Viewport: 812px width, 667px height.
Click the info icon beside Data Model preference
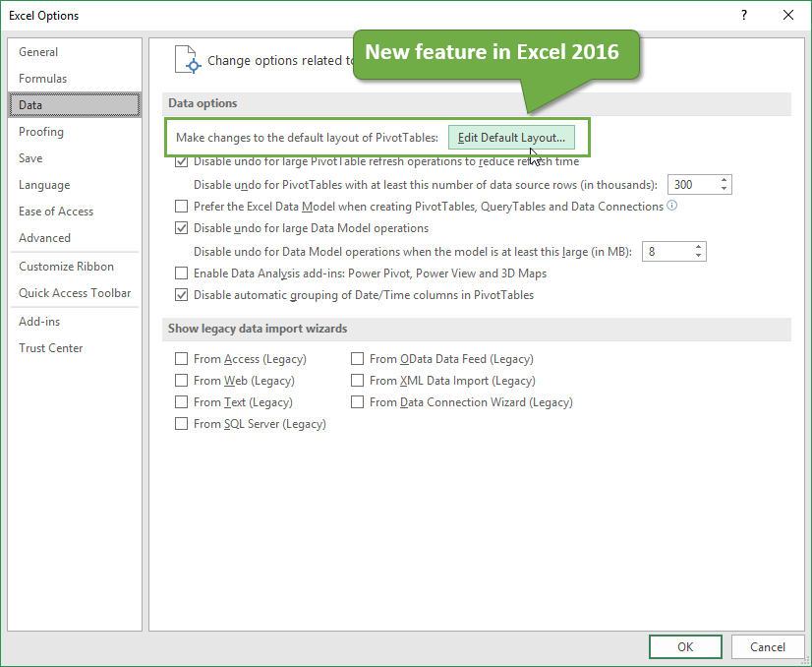coord(672,206)
